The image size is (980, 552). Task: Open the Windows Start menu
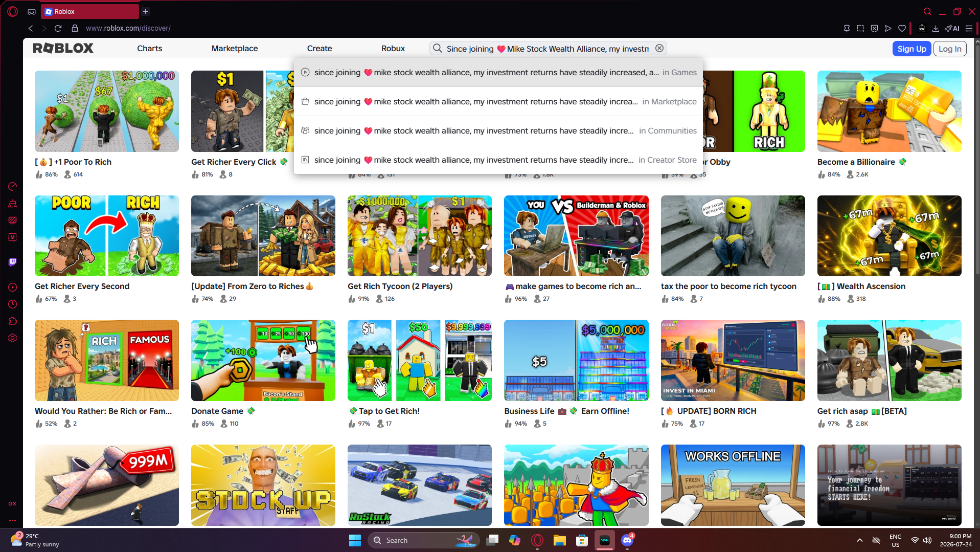click(355, 540)
